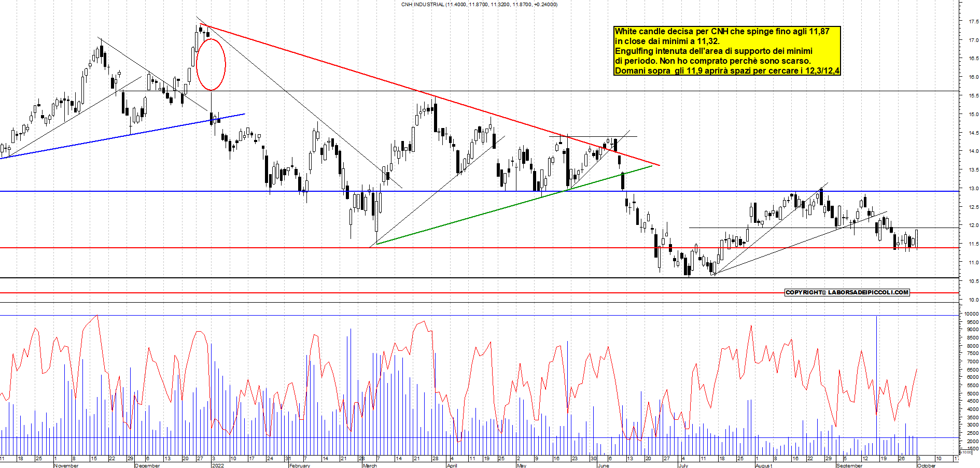Click the 10.0 price axis label
This screenshot has height=468, width=980.
973,300
